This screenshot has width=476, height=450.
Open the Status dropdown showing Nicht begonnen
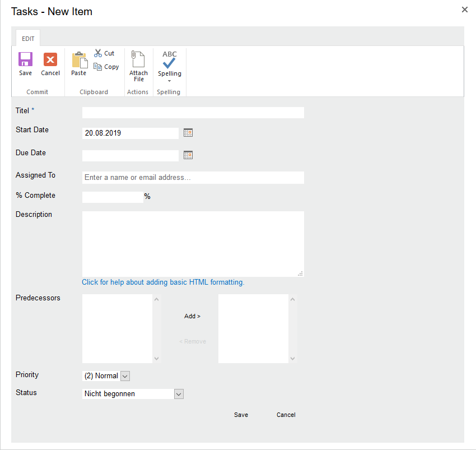[x=178, y=393]
